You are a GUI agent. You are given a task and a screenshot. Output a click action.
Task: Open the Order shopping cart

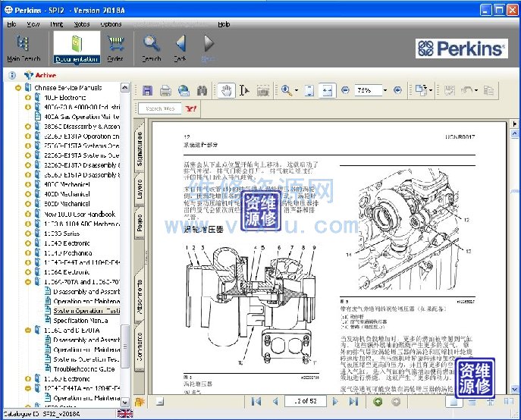coord(115,48)
